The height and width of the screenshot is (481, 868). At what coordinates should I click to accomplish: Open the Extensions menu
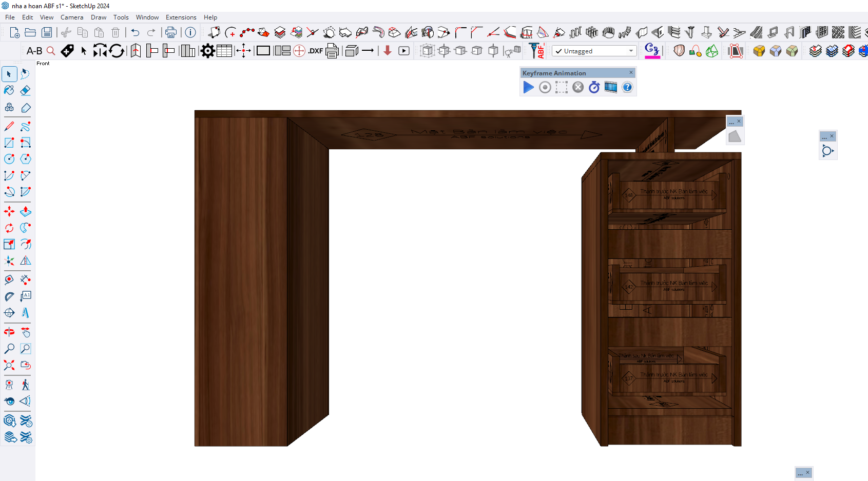181,17
